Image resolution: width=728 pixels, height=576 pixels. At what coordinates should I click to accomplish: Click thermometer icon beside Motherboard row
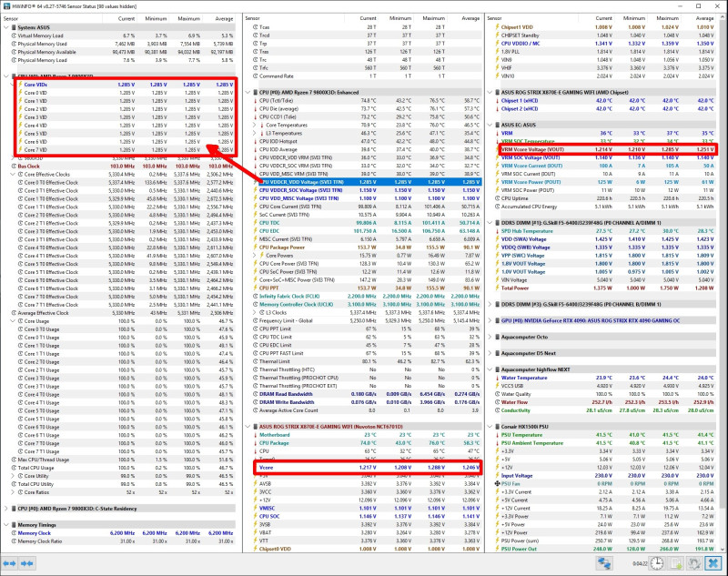click(256, 434)
